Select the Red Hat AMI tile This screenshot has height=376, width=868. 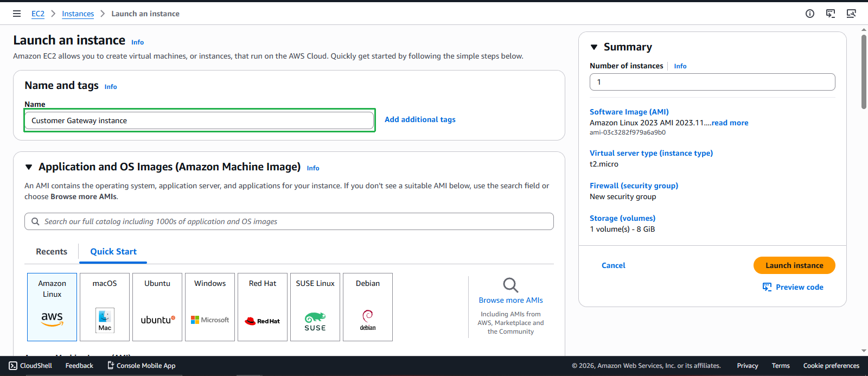263,307
